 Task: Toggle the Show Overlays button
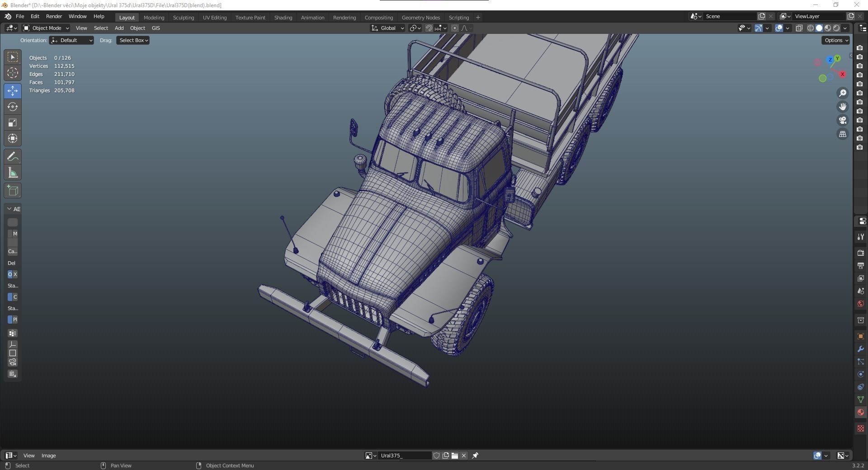779,28
